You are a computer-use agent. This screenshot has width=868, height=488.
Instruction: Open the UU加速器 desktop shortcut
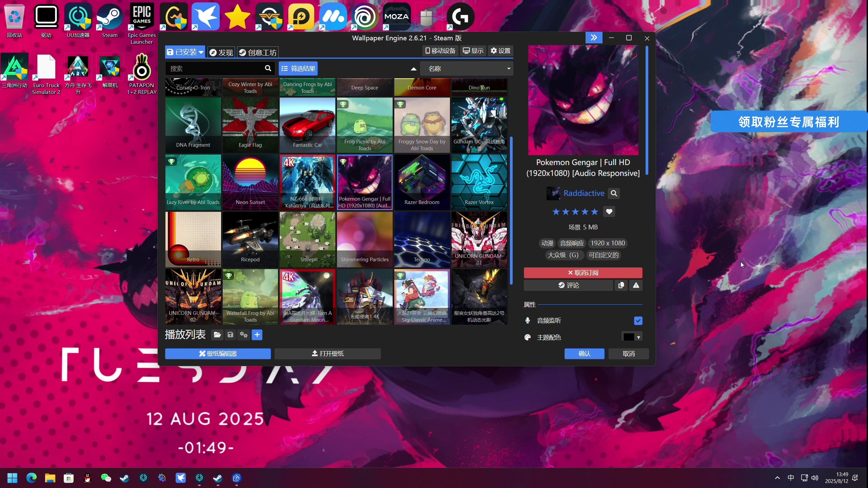(x=78, y=20)
